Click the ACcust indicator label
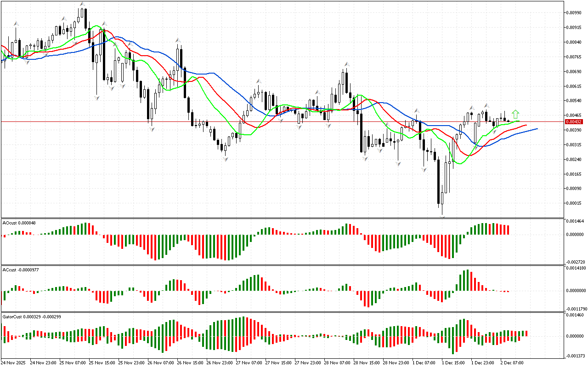Image resolution: width=588 pixels, height=368 pixels. (20, 270)
